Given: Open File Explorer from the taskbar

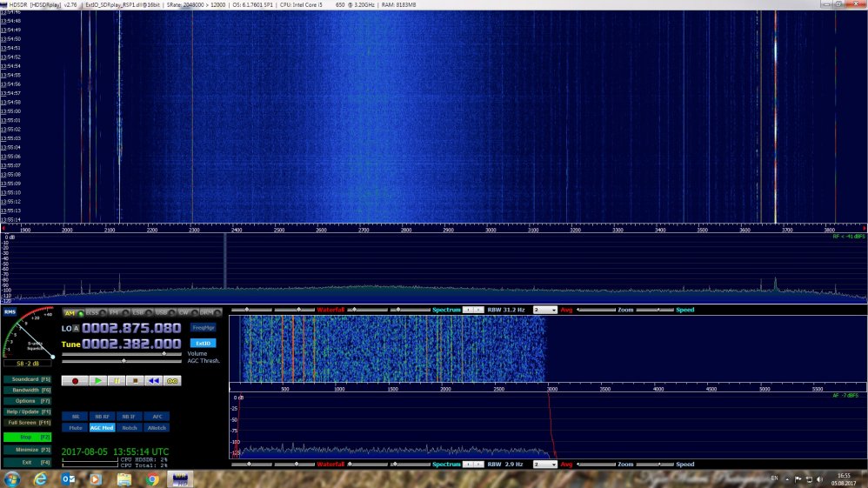Looking at the screenshot, I should pyautogui.click(x=124, y=479).
